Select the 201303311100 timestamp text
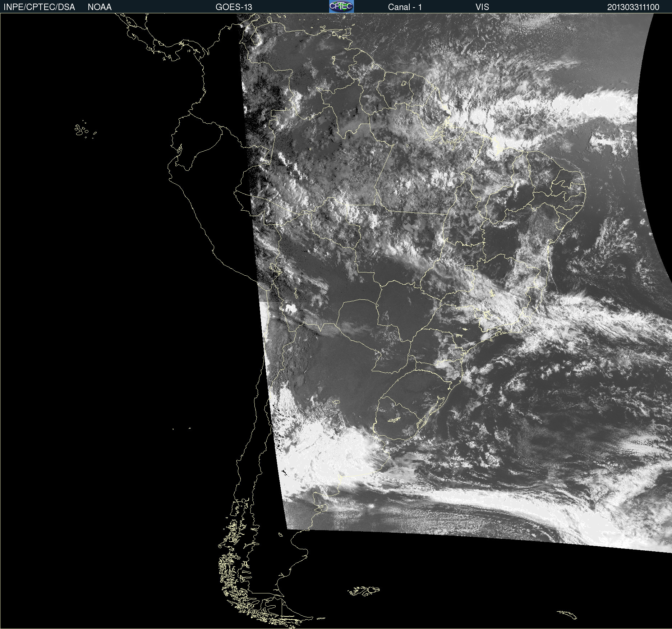 (633, 7)
